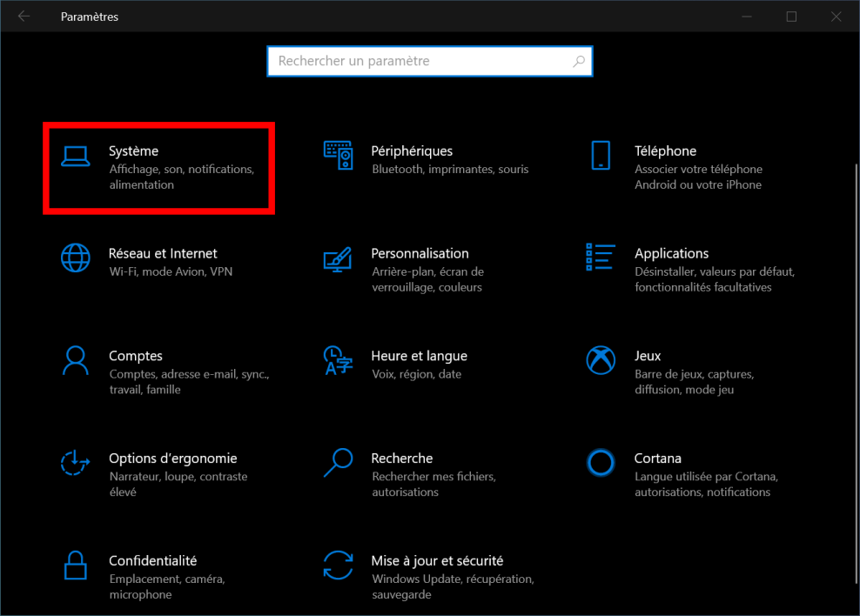Click the Comptes person icon
Viewport: 860px width, 616px height.
point(76,359)
